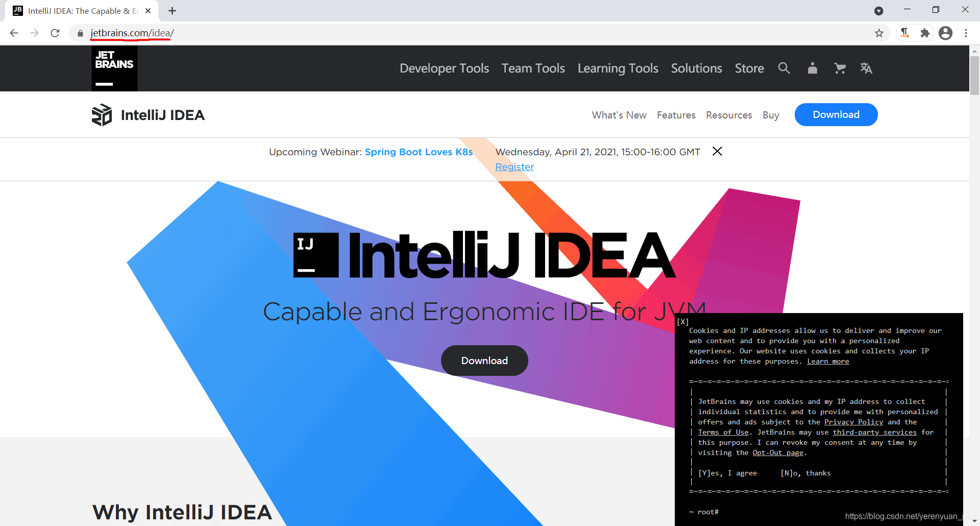
Task: Close cookie notice with [X]
Action: (x=682, y=322)
